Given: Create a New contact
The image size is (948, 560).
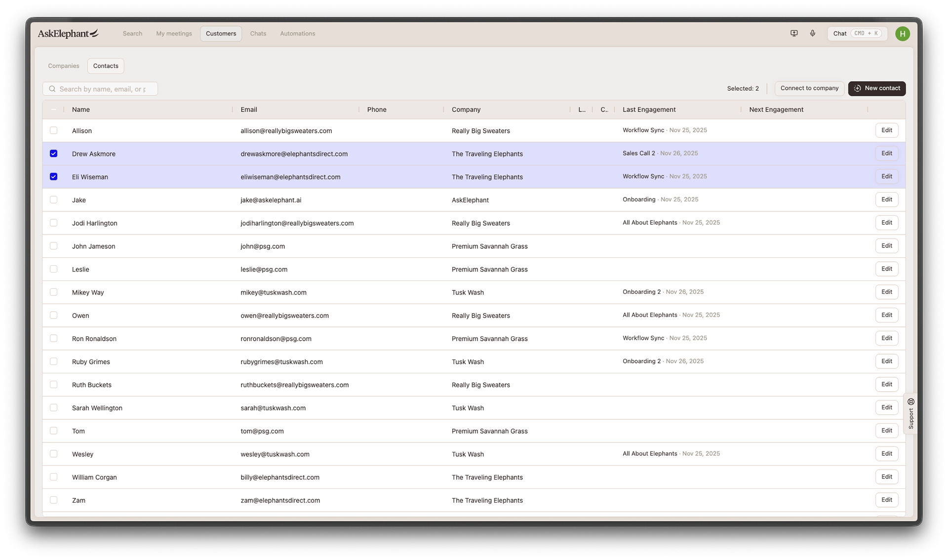Looking at the screenshot, I should pyautogui.click(x=877, y=88).
